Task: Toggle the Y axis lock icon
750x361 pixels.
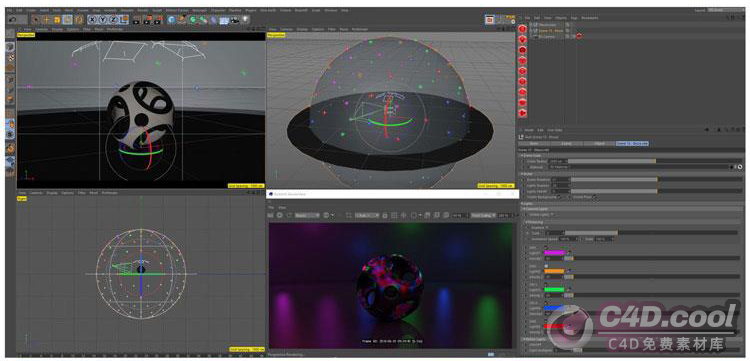Action: 103,20
